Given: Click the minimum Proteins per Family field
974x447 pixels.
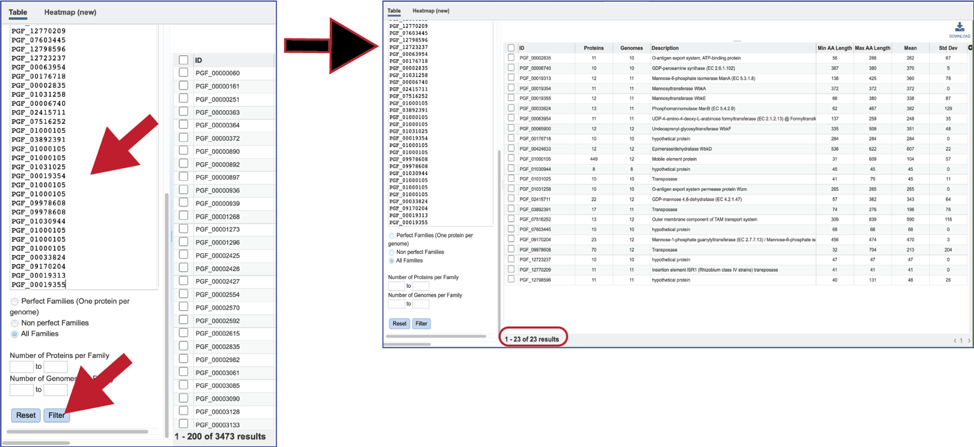Looking at the screenshot, I should pos(21,367).
